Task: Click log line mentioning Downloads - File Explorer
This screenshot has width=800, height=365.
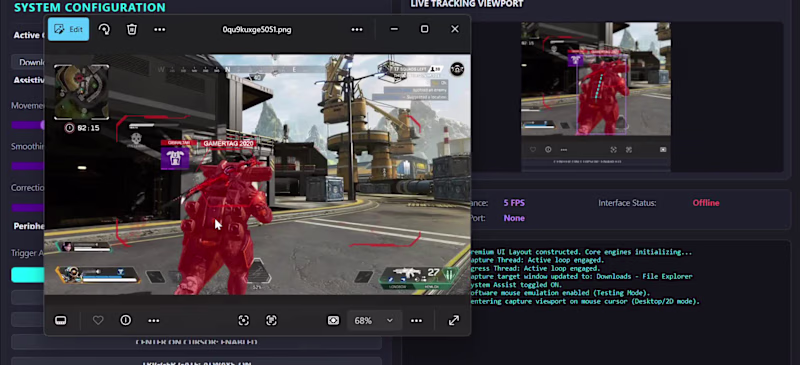Action: [581, 277]
